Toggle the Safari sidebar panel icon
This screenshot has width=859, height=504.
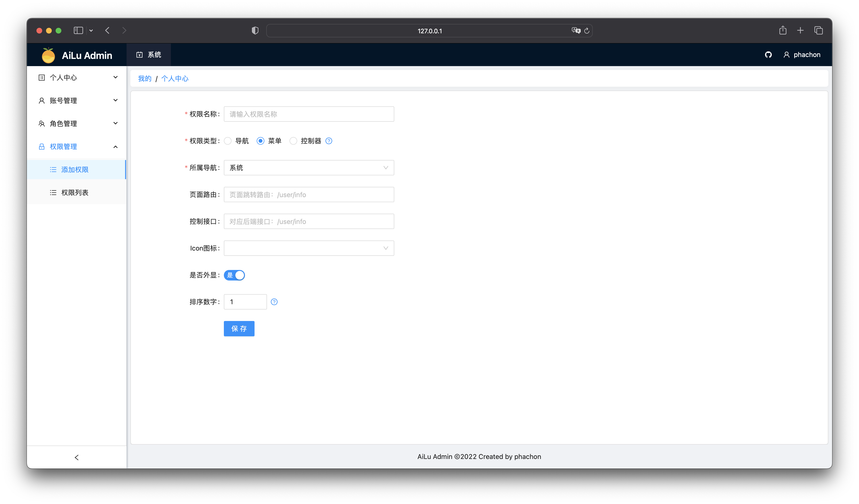coord(78,31)
